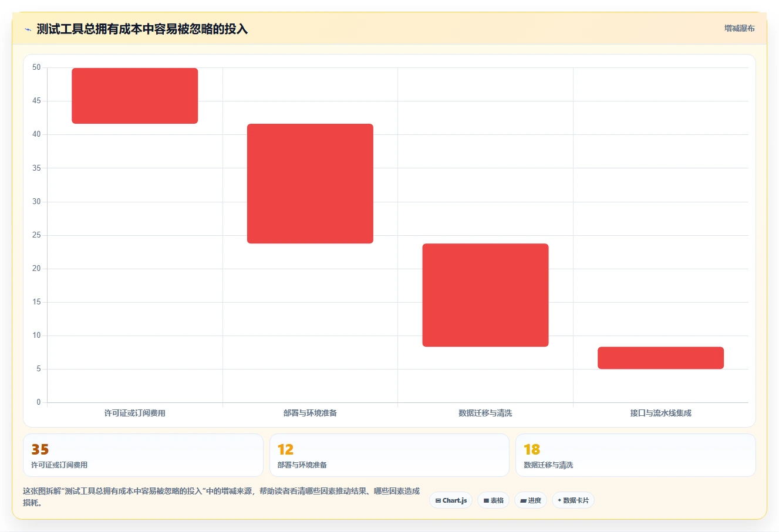Click the red bar for 接口与流水线集成
This screenshot has height=532, width=779.
[660, 358]
